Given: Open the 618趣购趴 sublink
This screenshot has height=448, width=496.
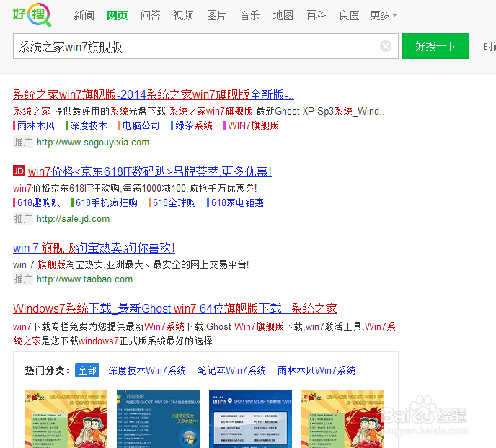Looking at the screenshot, I should (39, 202).
